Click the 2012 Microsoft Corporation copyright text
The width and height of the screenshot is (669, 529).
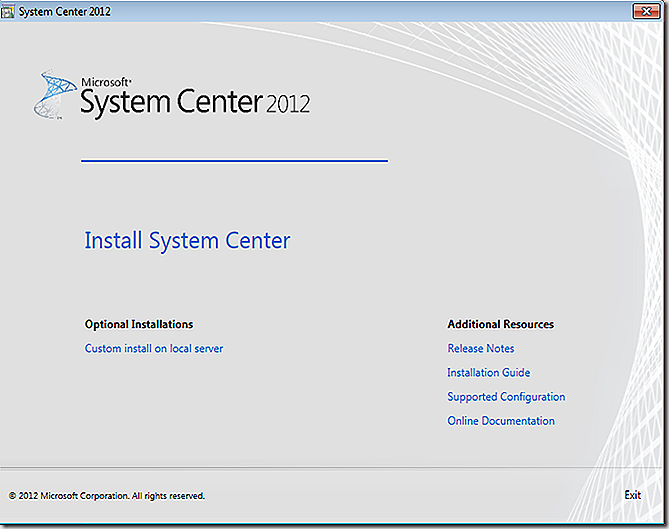click(107, 496)
